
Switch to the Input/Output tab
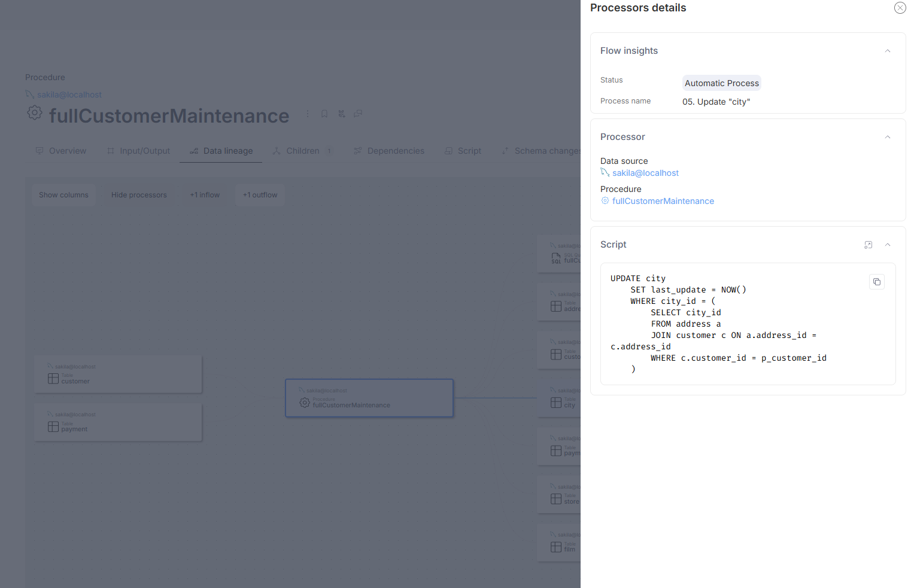point(139,151)
